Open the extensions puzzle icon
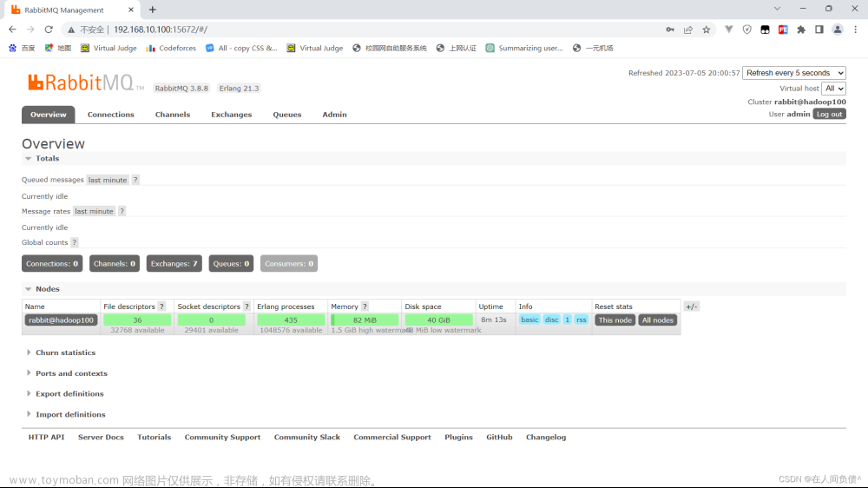The image size is (868, 488). (x=801, y=30)
